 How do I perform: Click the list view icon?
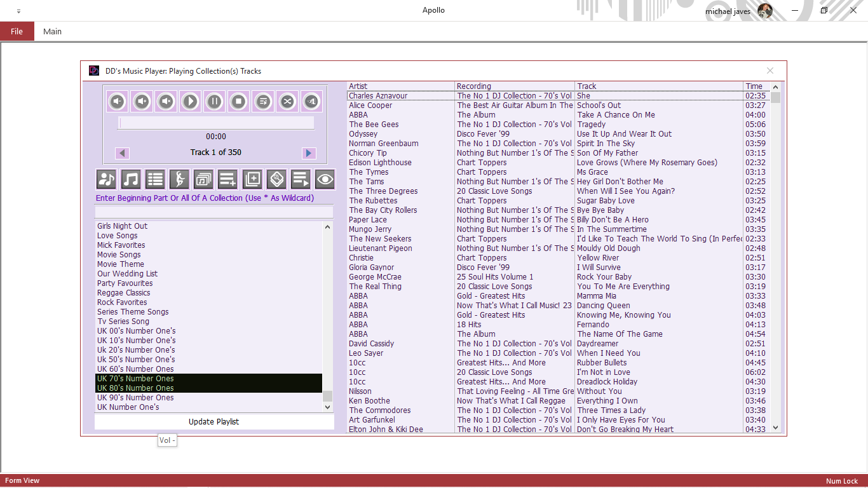tap(155, 180)
